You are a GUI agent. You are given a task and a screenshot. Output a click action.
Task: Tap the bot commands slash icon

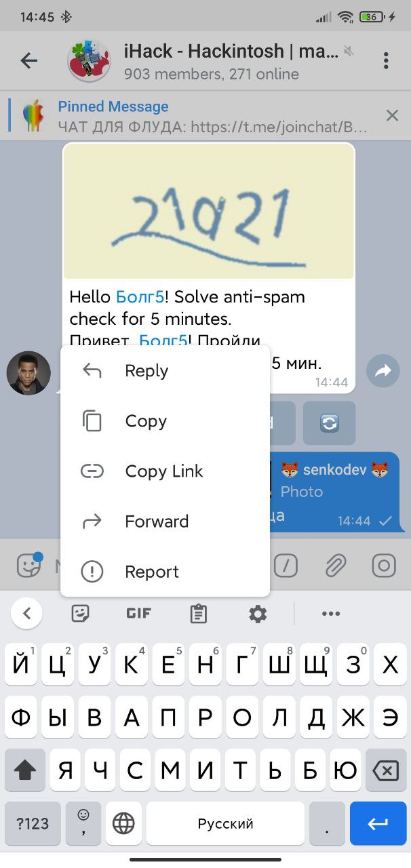[286, 566]
